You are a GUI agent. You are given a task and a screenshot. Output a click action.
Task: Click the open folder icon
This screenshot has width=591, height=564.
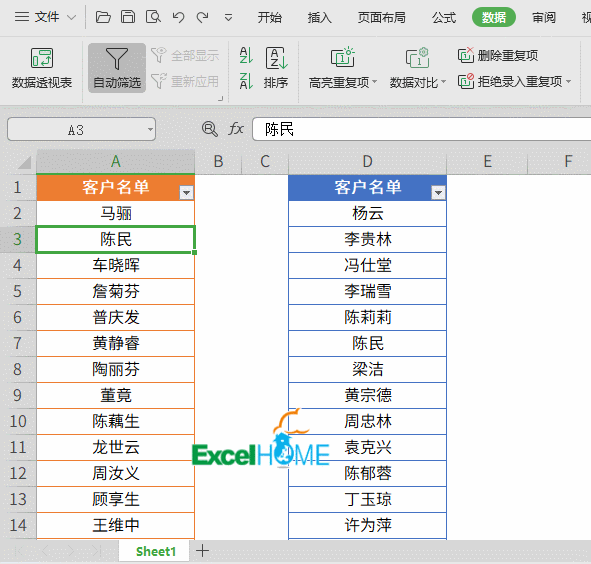click(103, 17)
